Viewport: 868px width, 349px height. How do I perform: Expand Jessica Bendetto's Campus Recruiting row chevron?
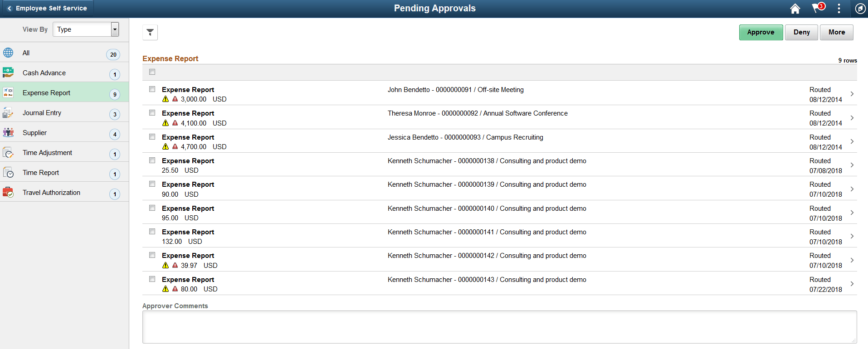852,141
